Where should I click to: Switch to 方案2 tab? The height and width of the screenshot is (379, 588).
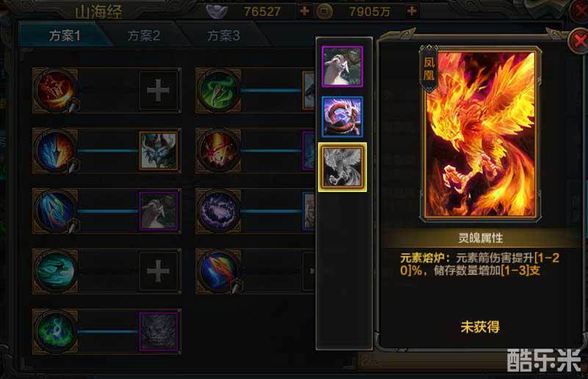(x=143, y=35)
